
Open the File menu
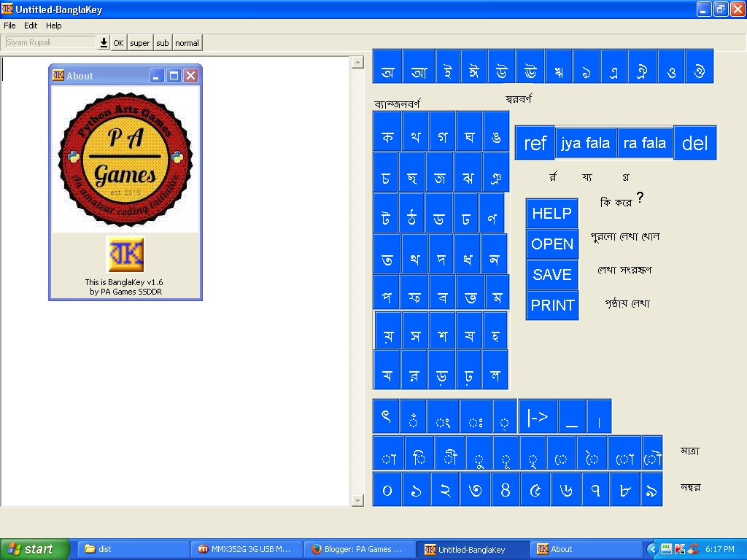point(9,26)
